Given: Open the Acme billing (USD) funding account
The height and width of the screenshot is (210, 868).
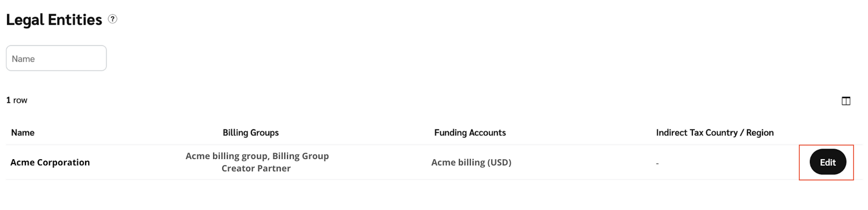Looking at the screenshot, I should coord(471,162).
